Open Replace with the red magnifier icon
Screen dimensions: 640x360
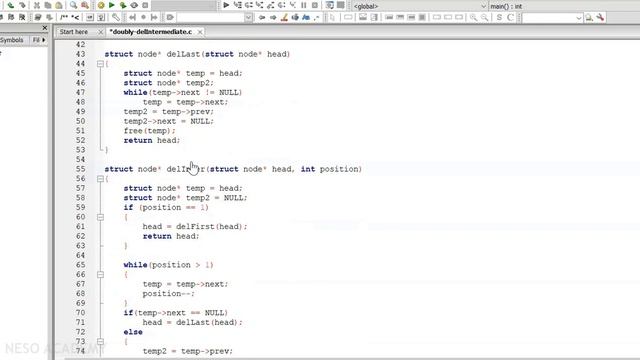pos(84,5)
